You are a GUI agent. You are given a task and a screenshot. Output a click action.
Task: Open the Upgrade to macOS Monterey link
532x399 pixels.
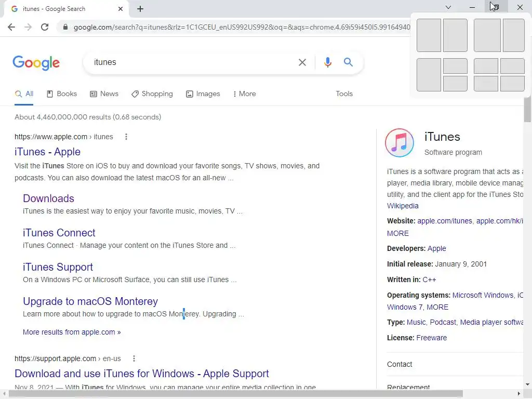(90, 301)
